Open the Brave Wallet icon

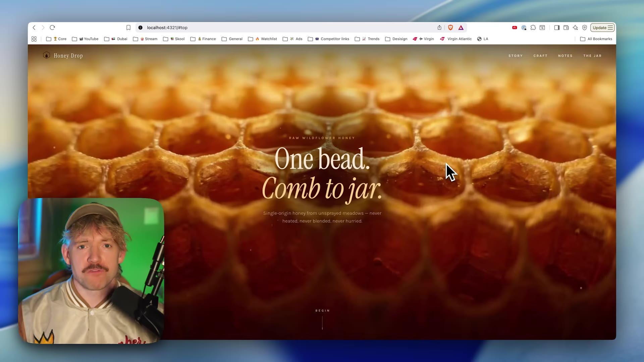click(x=566, y=27)
